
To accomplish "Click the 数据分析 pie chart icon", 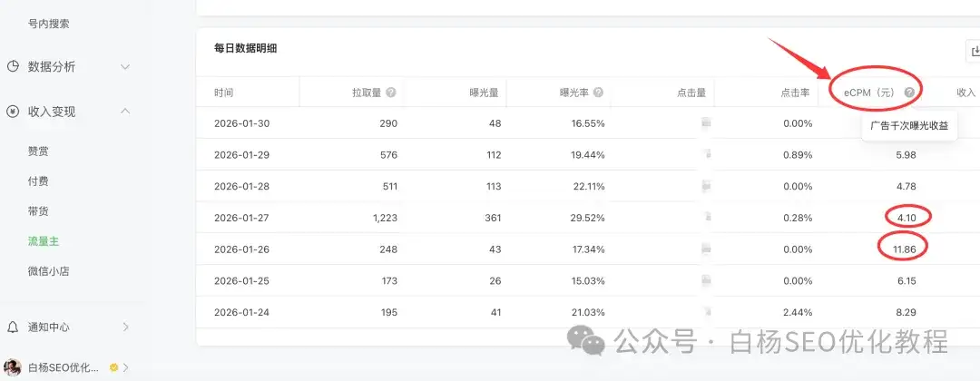I will tap(13, 66).
